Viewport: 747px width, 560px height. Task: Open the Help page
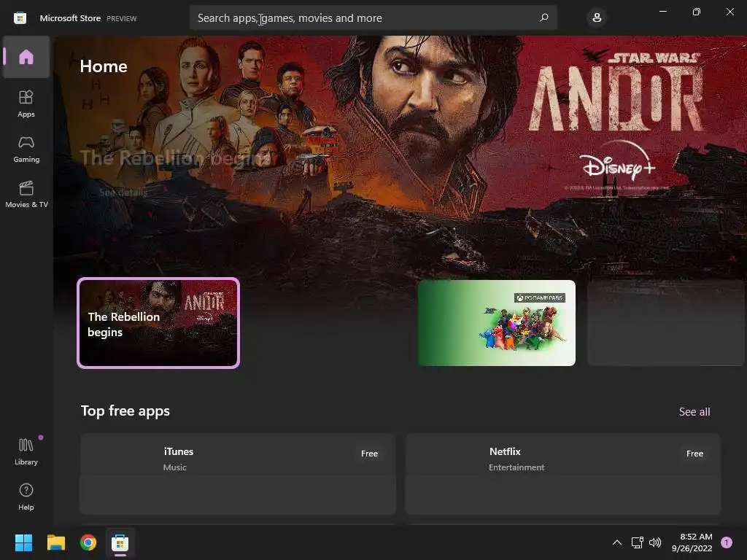tap(26, 497)
